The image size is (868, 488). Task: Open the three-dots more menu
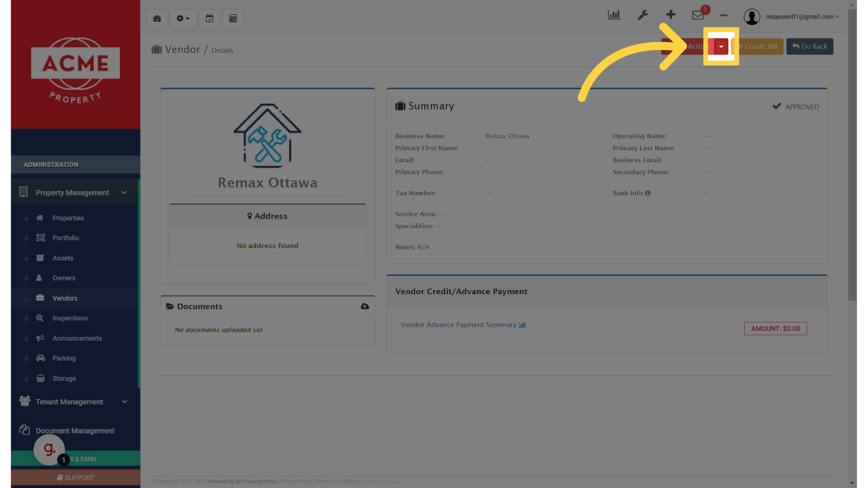[x=724, y=15]
